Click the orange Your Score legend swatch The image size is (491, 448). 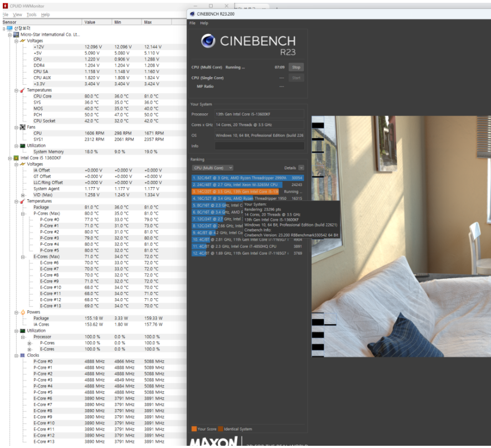(x=194, y=429)
